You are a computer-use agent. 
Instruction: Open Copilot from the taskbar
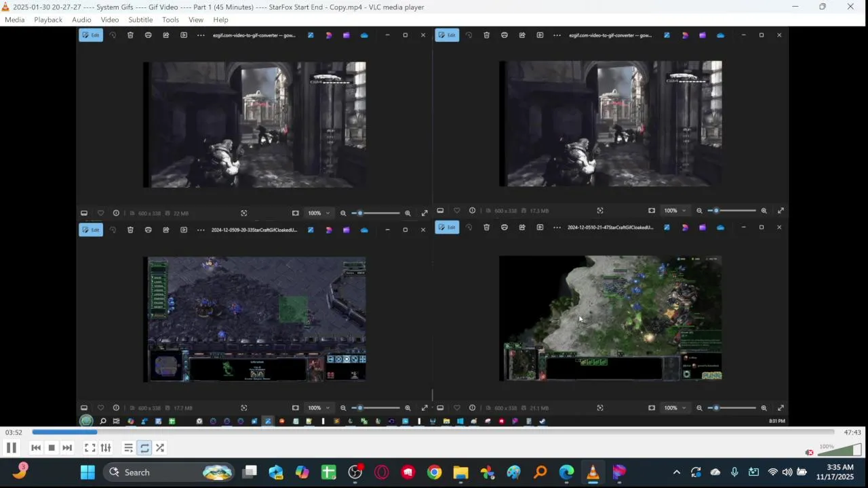coord(302,472)
